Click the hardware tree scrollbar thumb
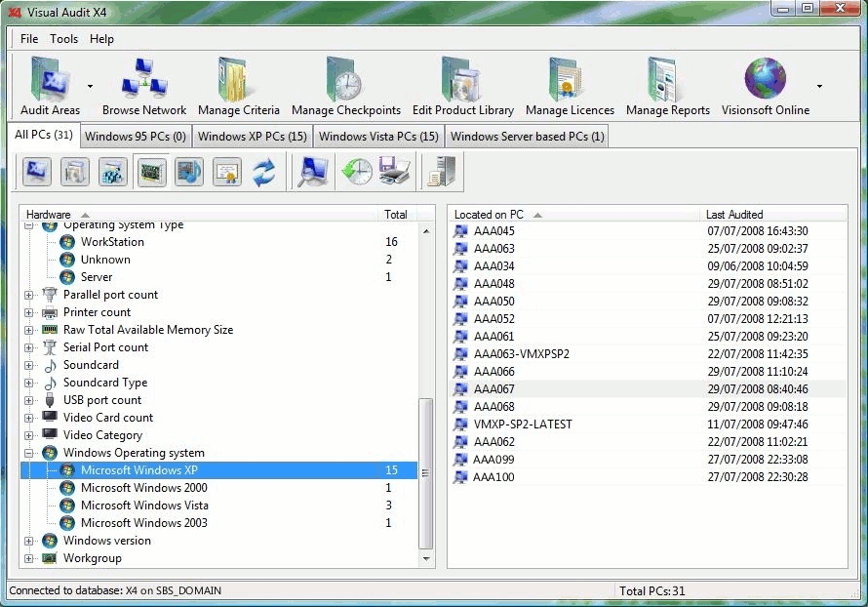The width and height of the screenshot is (868, 607). [x=425, y=473]
